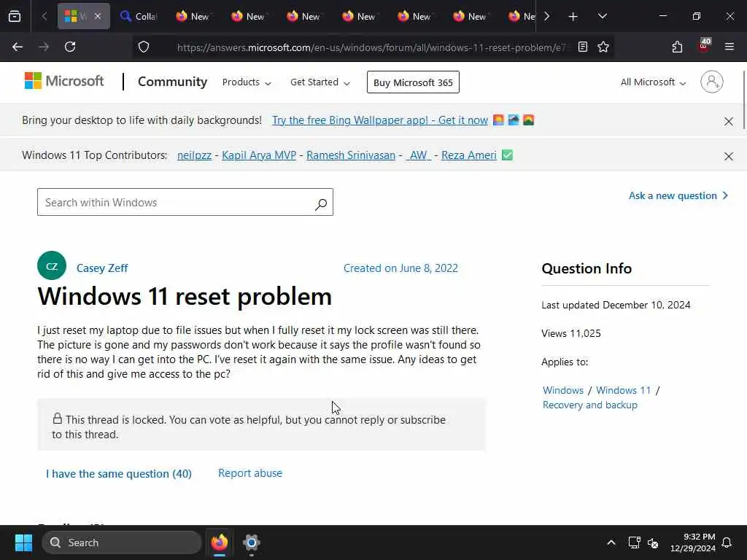Toggle reader view icon
Image resolution: width=747 pixels, height=560 pixels.
click(583, 47)
